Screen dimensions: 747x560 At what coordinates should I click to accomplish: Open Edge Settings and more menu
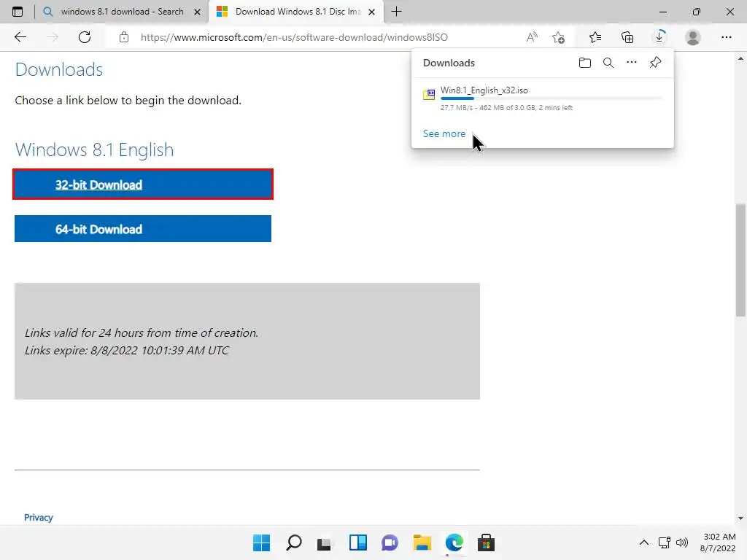click(726, 37)
